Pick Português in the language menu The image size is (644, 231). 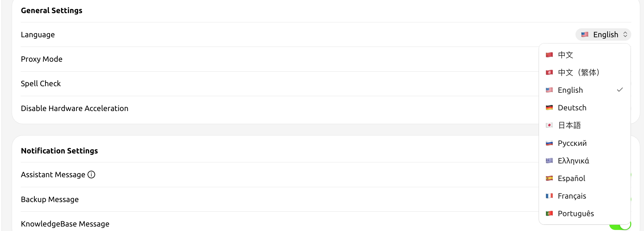point(575,213)
